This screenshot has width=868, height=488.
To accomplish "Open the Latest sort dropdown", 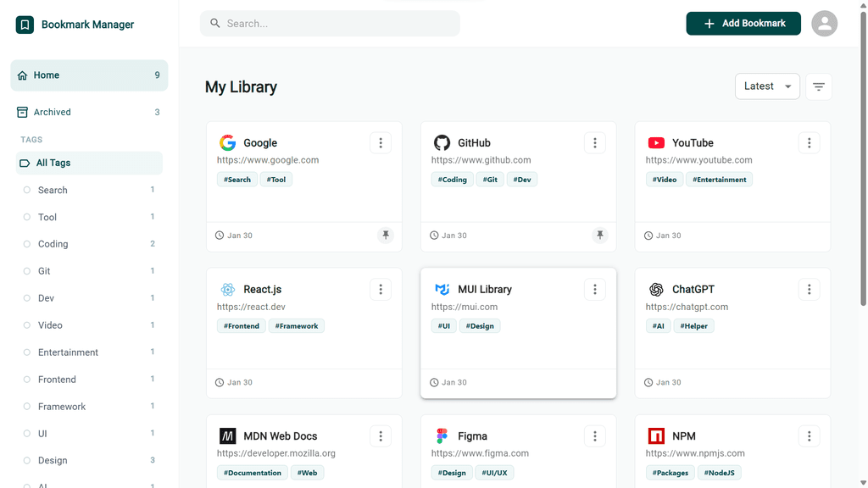I will coord(767,86).
